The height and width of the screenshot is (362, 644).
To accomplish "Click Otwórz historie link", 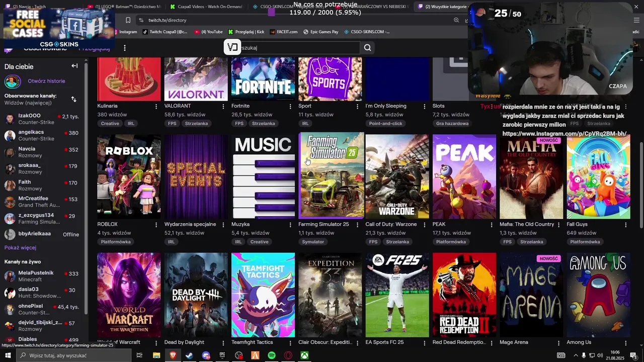I will [46, 81].
